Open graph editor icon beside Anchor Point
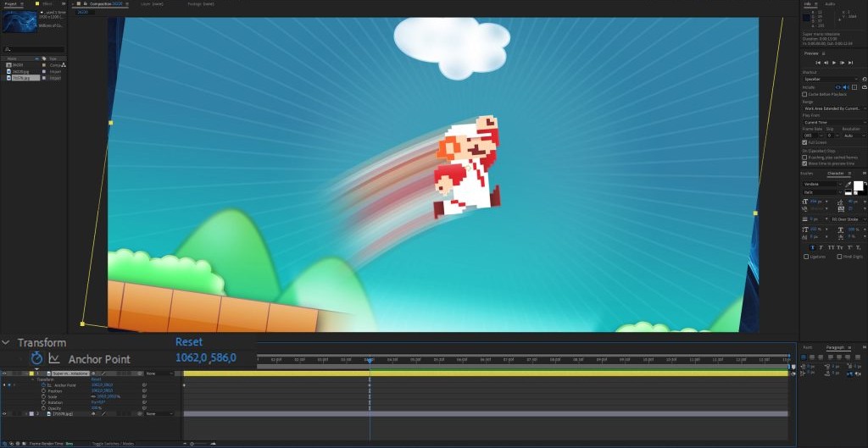This screenshot has width=868, height=448. 54,358
